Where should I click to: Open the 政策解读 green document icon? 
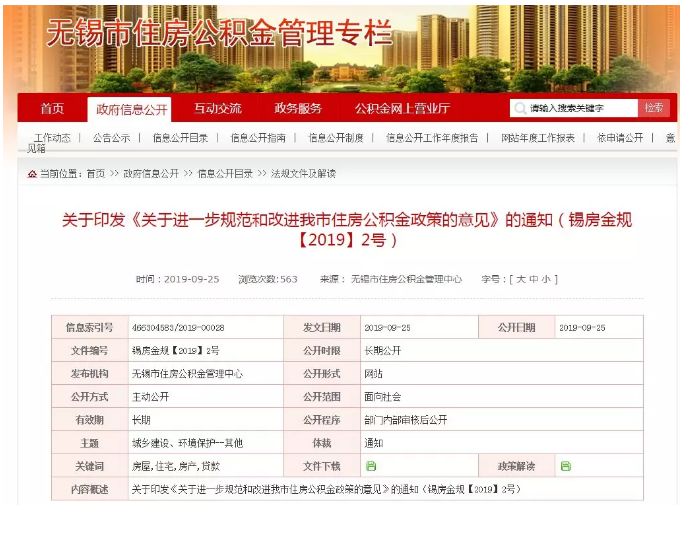566,466
